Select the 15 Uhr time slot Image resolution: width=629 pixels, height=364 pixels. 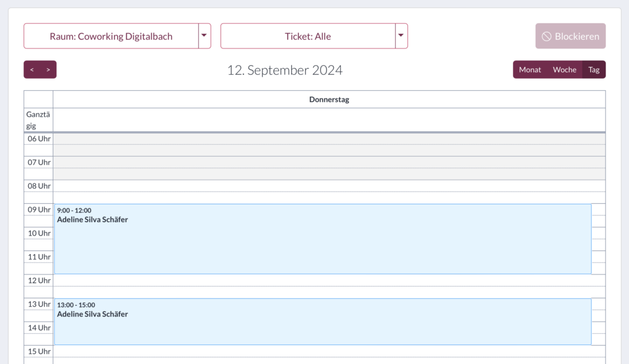click(329, 352)
